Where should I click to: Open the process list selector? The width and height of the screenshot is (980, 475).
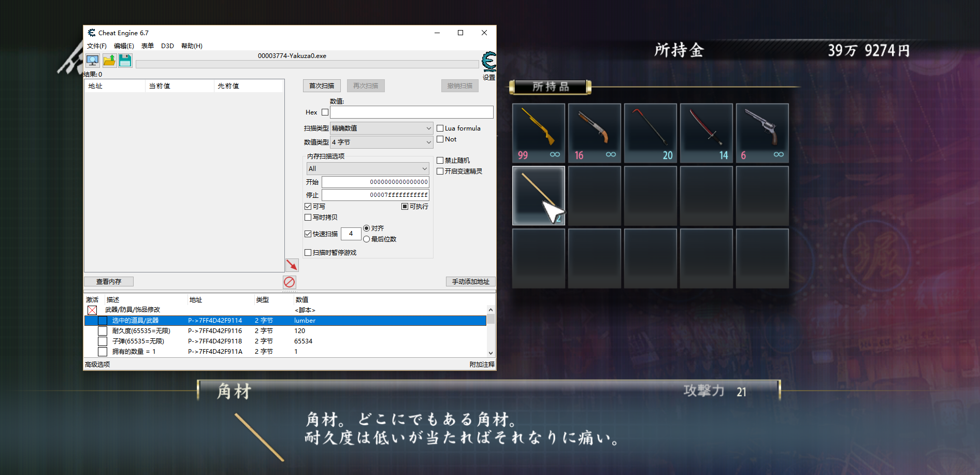(x=92, y=61)
